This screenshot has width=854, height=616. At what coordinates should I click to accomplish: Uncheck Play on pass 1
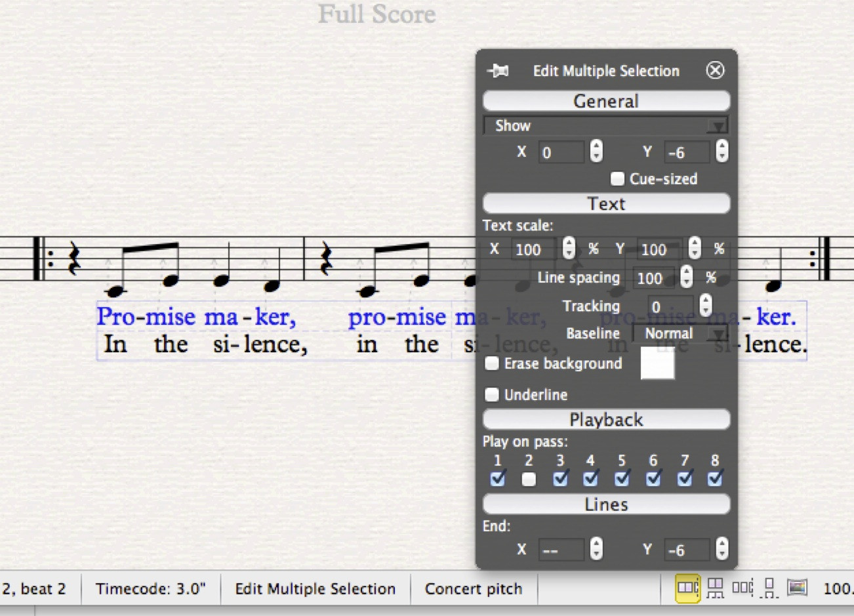point(498,479)
